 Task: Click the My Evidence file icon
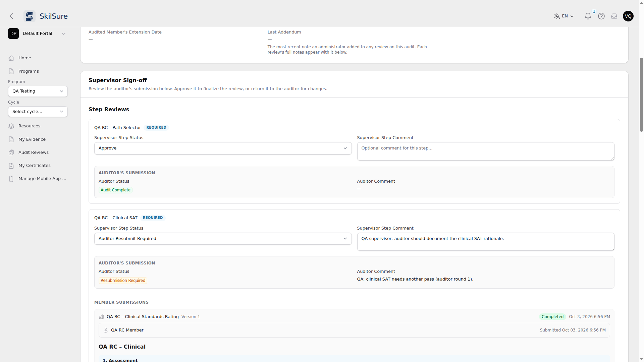pos(11,139)
